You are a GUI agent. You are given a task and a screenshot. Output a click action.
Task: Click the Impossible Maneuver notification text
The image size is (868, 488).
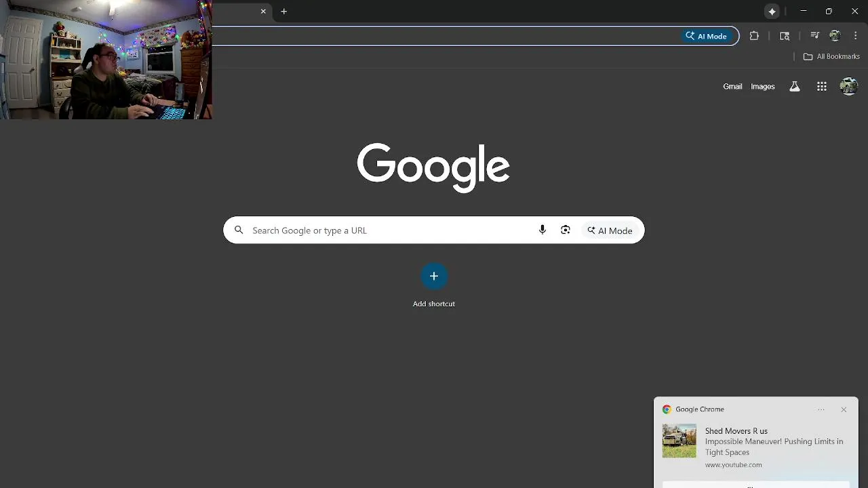tap(774, 447)
